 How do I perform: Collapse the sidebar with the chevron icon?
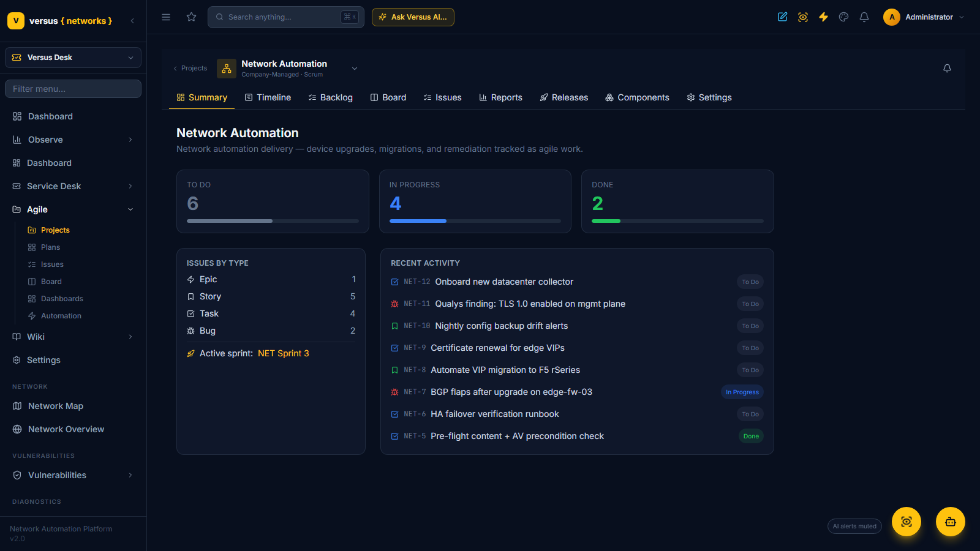pos(132,21)
